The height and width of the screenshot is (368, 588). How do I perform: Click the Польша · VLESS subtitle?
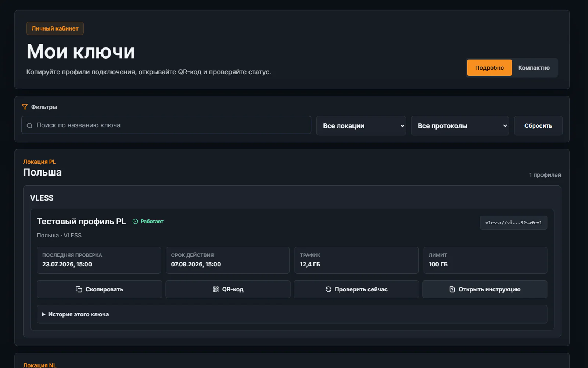point(59,236)
